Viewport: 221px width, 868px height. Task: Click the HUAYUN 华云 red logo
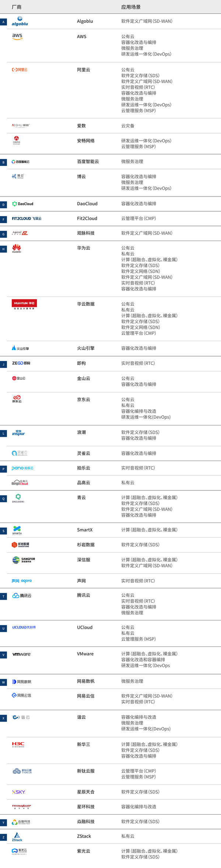(24, 304)
